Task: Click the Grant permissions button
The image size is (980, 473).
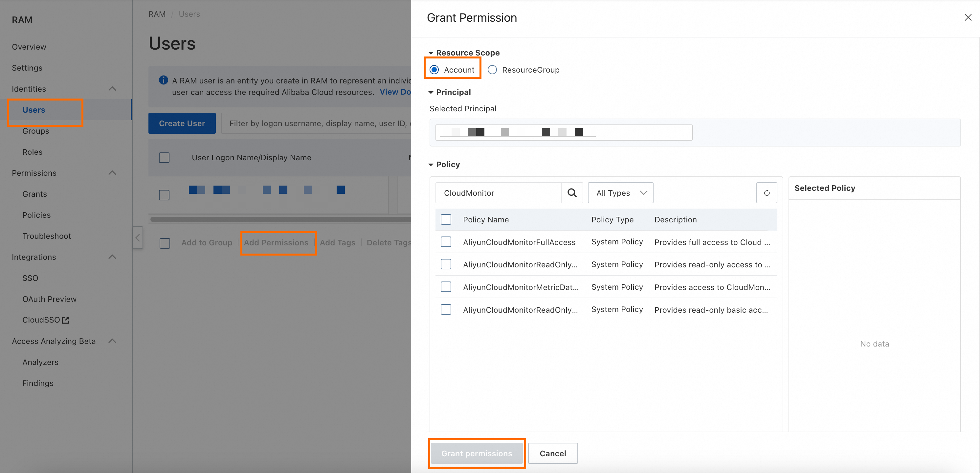Action: pos(477,454)
